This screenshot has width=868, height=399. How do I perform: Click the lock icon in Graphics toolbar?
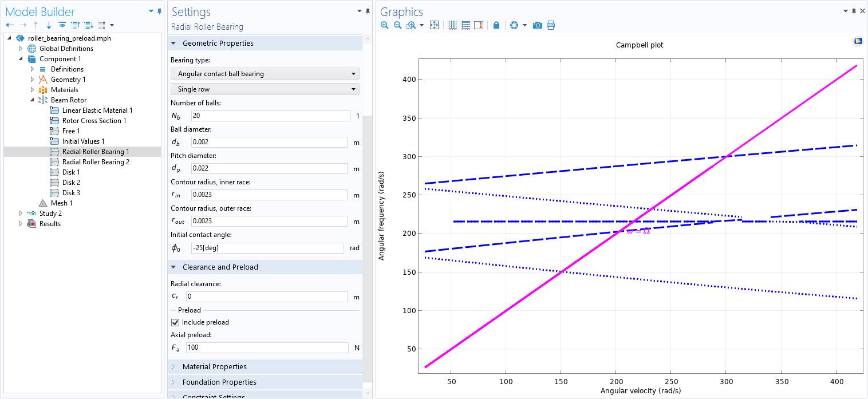(x=496, y=25)
